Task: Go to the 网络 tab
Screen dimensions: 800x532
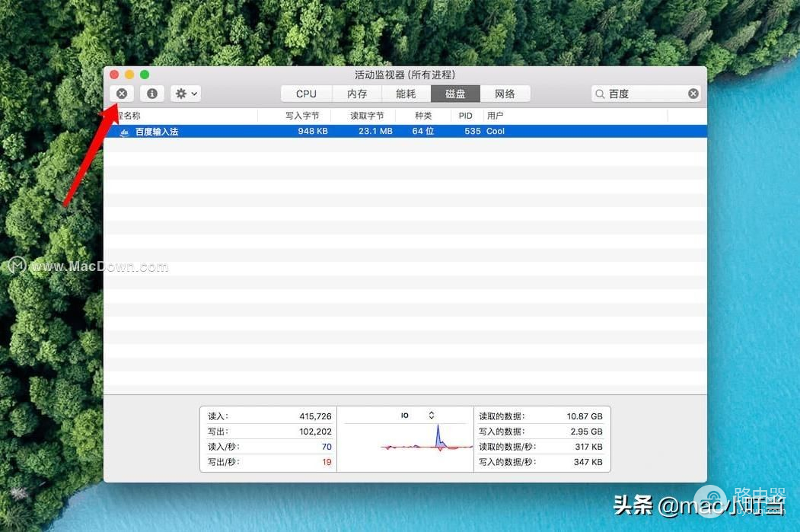Action: point(505,94)
